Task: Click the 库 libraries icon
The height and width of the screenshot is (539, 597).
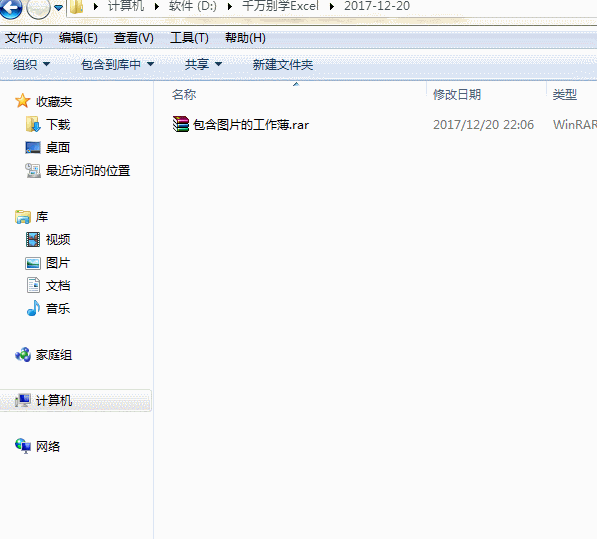Action: (x=23, y=217)
